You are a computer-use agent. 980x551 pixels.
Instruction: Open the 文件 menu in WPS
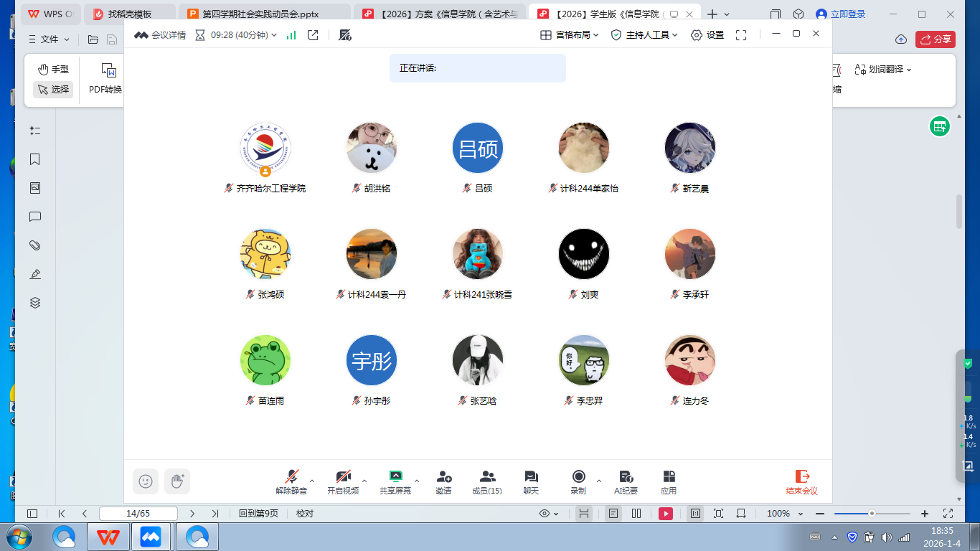point(49,39)
